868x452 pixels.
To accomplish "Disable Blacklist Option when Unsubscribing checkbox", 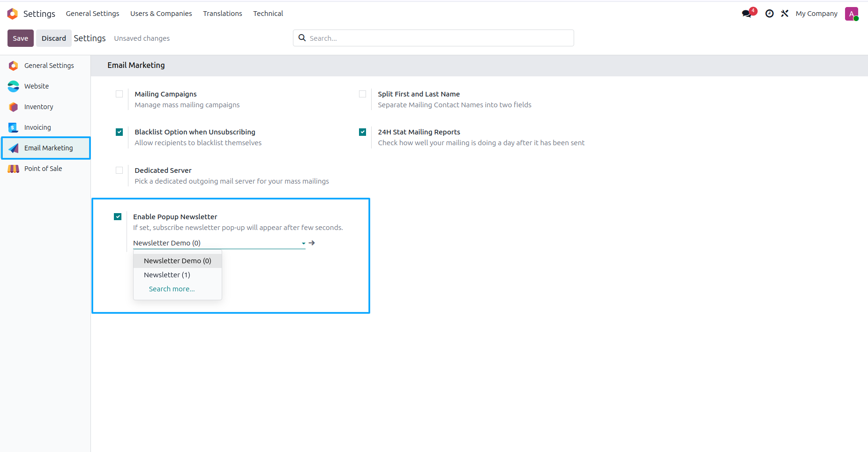I will [x=120, y=132].
